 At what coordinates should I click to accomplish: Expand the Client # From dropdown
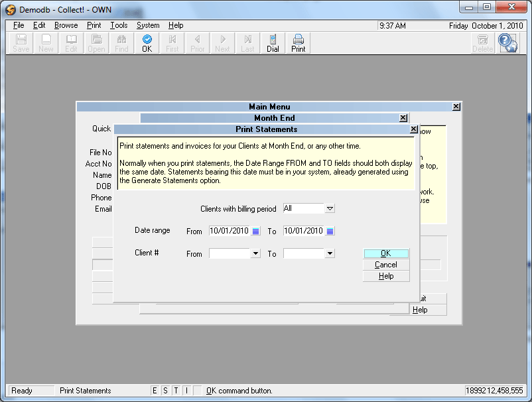255,253
